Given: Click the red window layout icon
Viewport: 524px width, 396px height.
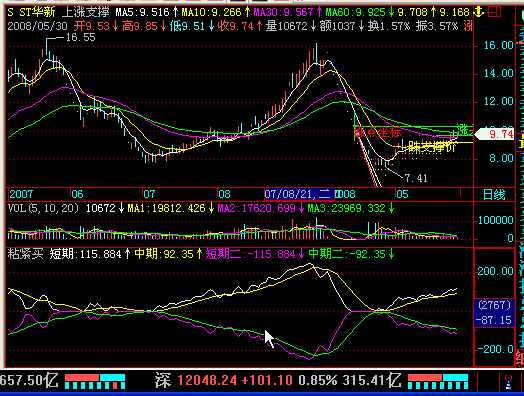Looking at the screenshot, I should (x=494, y=12).
